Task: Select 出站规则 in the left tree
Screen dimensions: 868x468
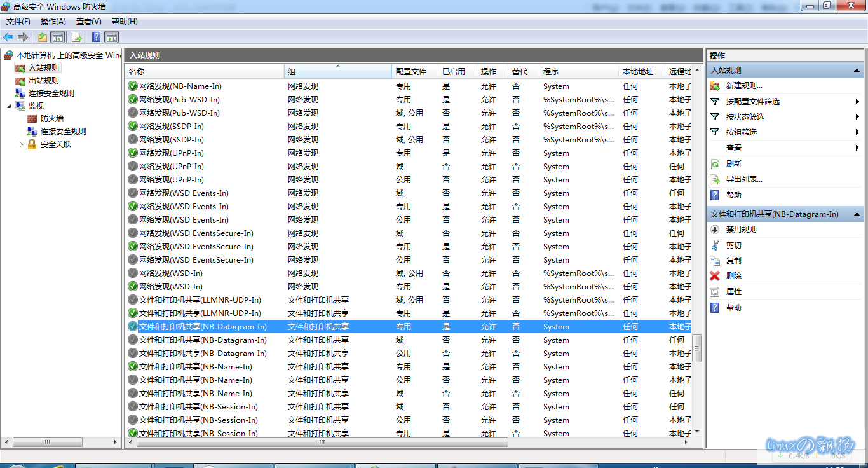Action: click(x=43, y=81)
